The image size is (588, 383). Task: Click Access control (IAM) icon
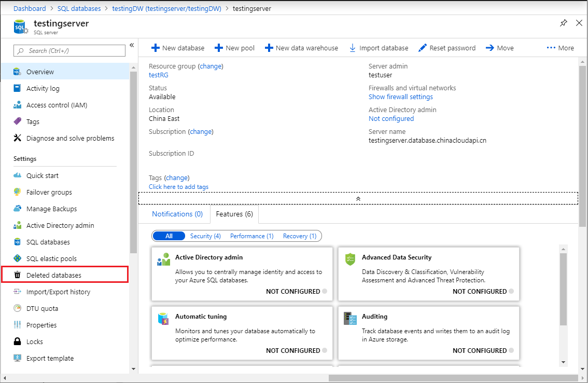(x=17, y=105)
